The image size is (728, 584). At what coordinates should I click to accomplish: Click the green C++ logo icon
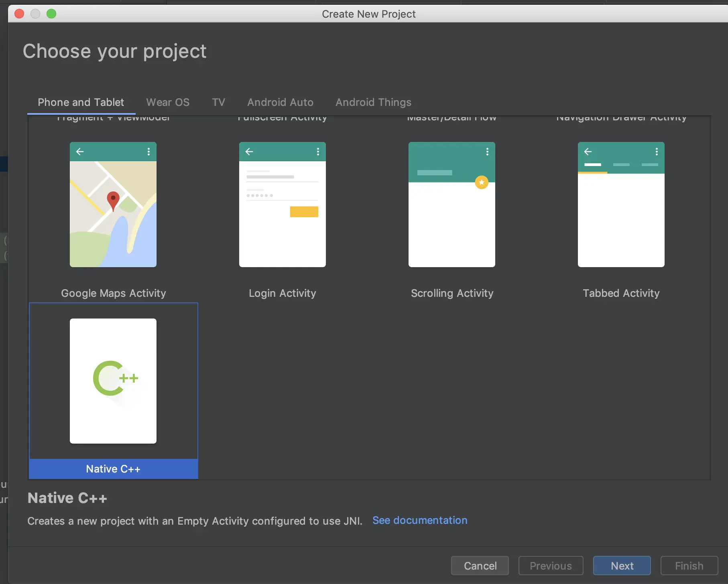116,378
